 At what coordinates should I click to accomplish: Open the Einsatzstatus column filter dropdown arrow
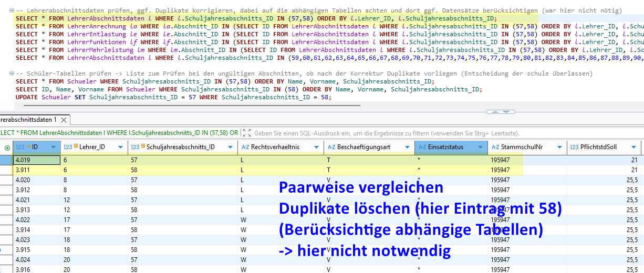[481, 148]
